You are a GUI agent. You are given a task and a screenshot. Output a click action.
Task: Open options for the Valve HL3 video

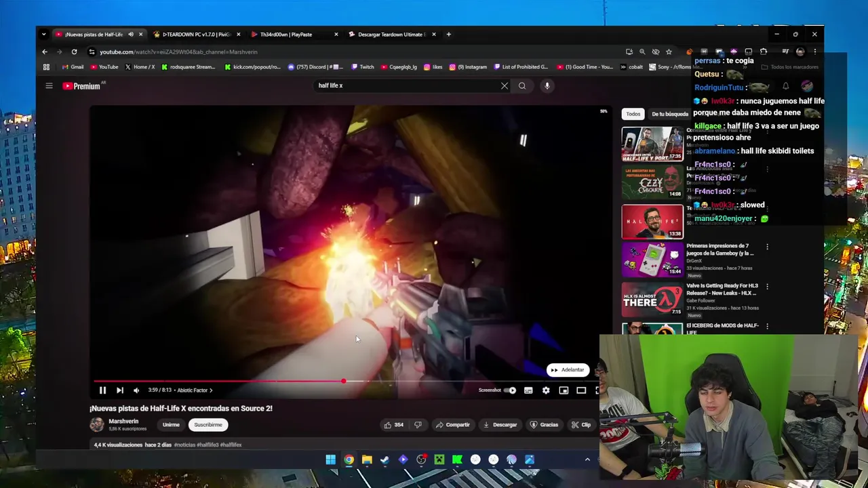click(767, 287)
